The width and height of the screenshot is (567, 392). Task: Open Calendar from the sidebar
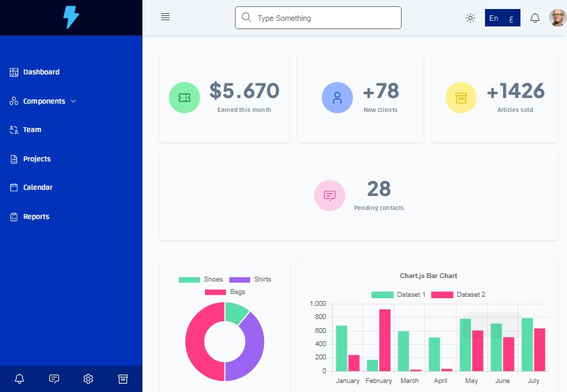click(x=38, y=188)
